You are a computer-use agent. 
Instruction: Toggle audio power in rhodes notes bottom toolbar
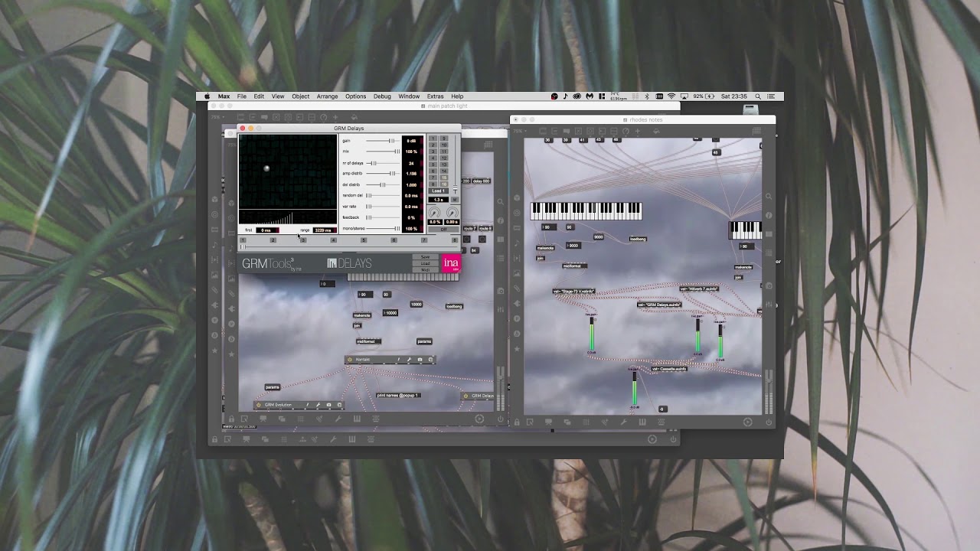769,422
